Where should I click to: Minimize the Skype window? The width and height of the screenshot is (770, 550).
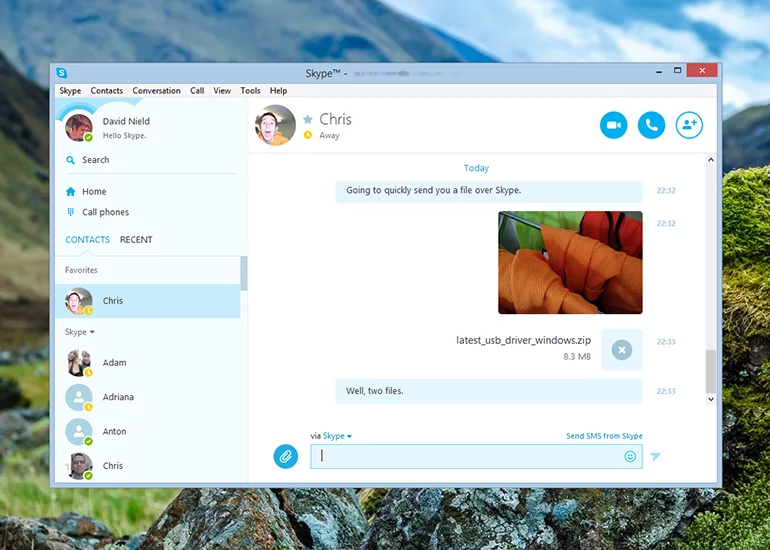pos(659,71)
